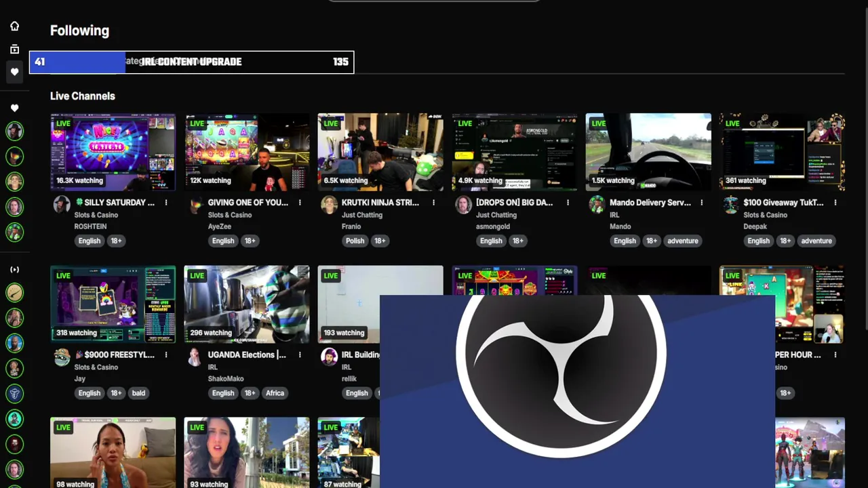Open the bottom-row thumbnail with 87 watching
This screenshot has height=488, width=868.
pyautogui.click(x=349, y=453)
